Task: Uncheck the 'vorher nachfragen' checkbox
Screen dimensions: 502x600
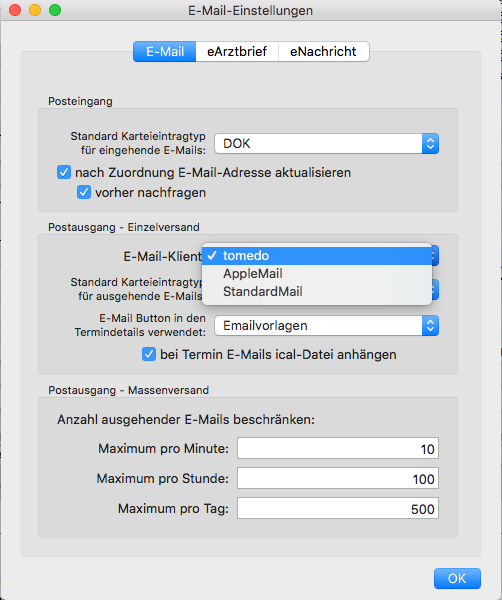Action: click(x=84, y=192)
